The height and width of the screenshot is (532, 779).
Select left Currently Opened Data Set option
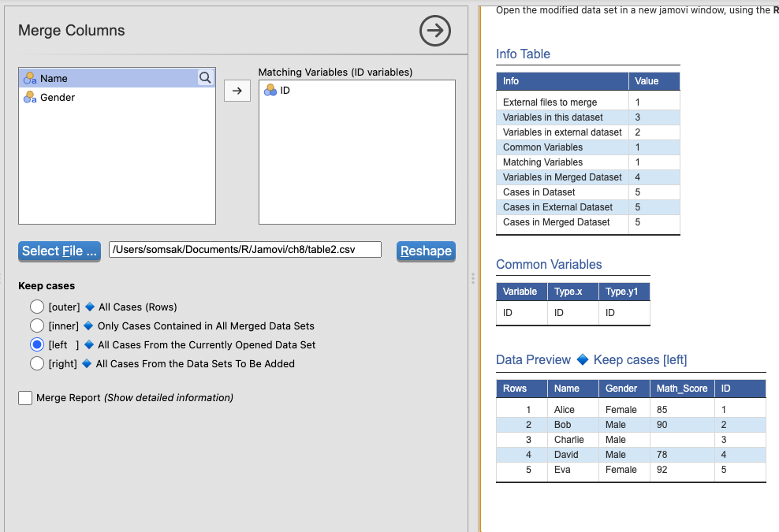click(37, 344)
